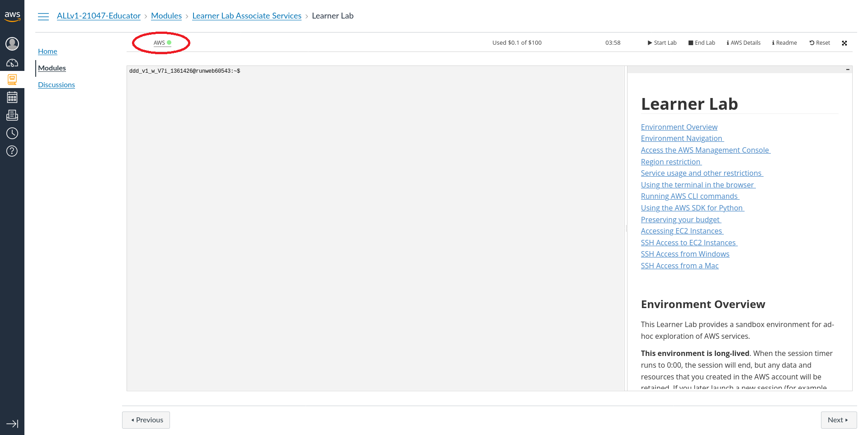Screen dimensions: 868x435
Task: Toggle fullscreen view for the lab
Action: [844, 43]
